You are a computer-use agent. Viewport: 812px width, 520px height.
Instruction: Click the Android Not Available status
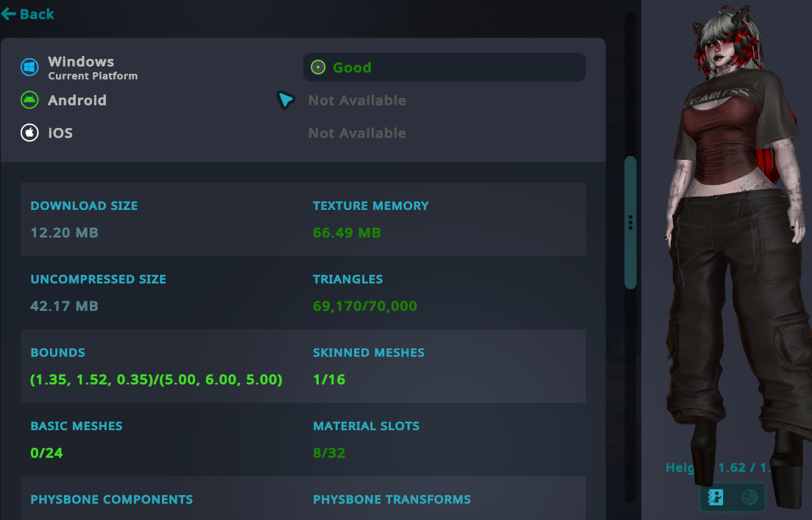point(357,100)
